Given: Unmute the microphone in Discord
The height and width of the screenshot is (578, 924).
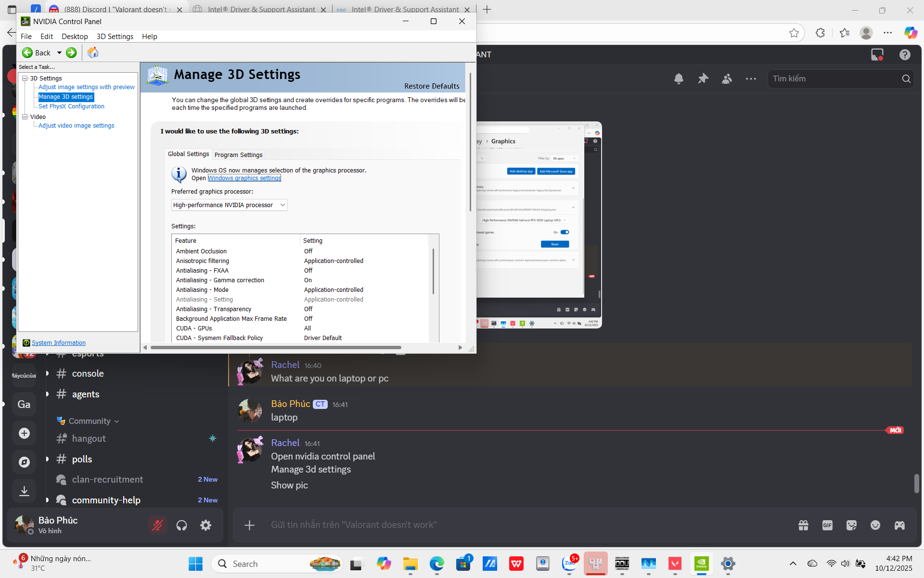Looking at the screenshot, I should 157,525.
